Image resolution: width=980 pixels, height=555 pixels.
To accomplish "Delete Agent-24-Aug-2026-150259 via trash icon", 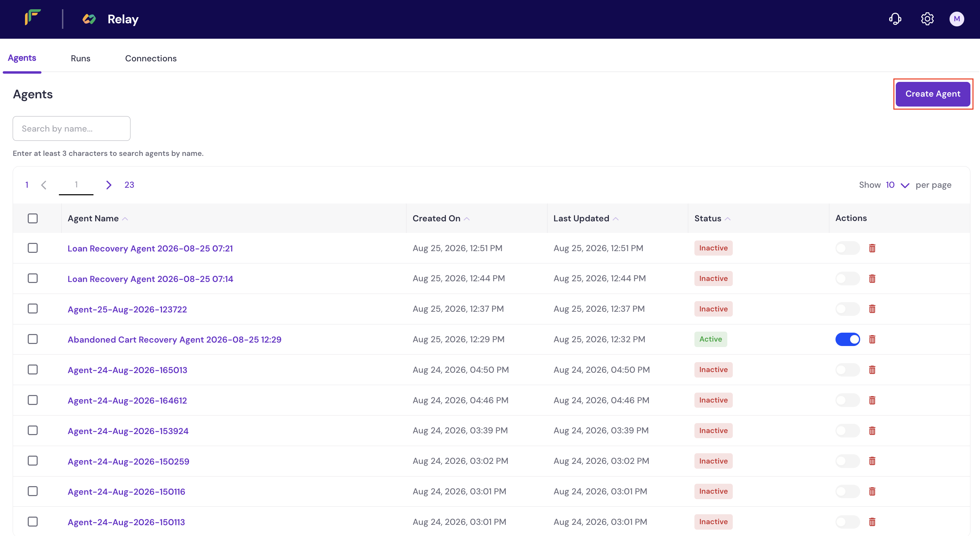I will (872, 461).
